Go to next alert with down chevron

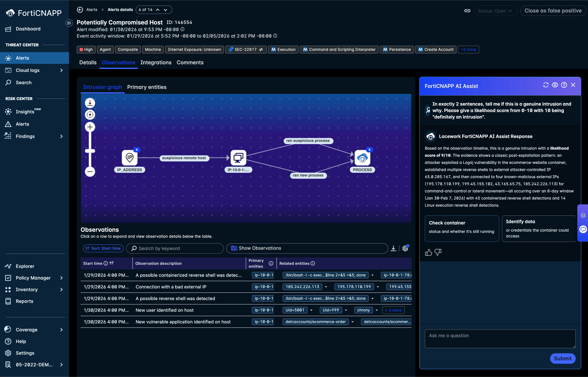point(166,10)
